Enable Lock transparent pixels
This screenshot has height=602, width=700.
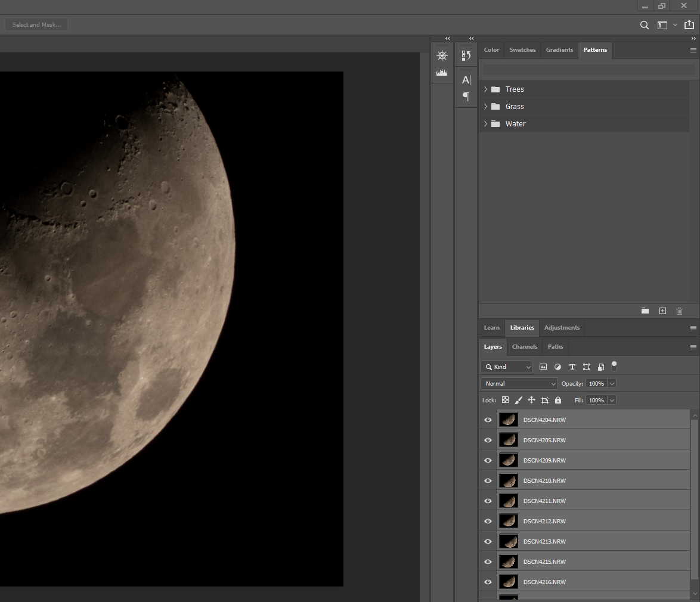coord(505,400)
